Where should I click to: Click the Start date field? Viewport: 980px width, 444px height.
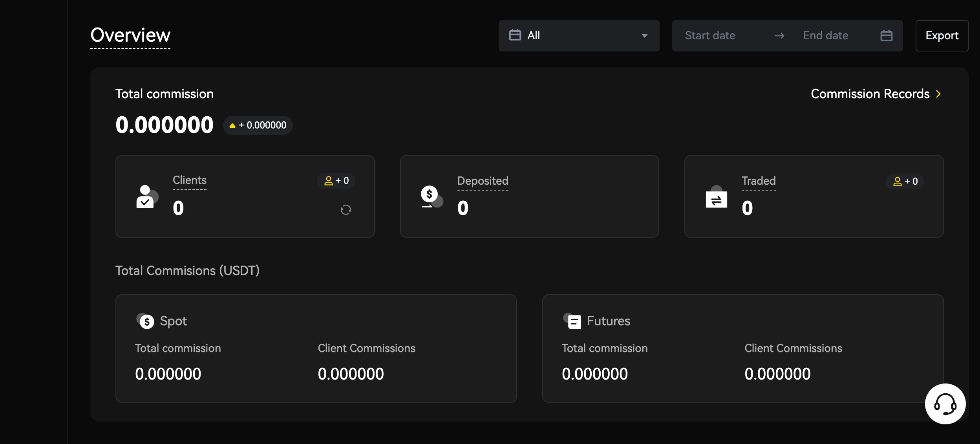pyautogui.click(x=710, y=36)
